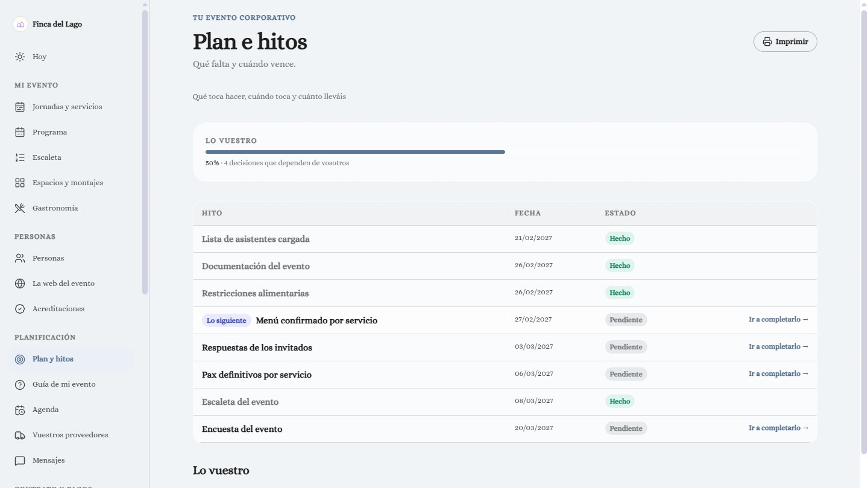
Task: Click the sun icon beside Hoy
Action: click(20, 57)
